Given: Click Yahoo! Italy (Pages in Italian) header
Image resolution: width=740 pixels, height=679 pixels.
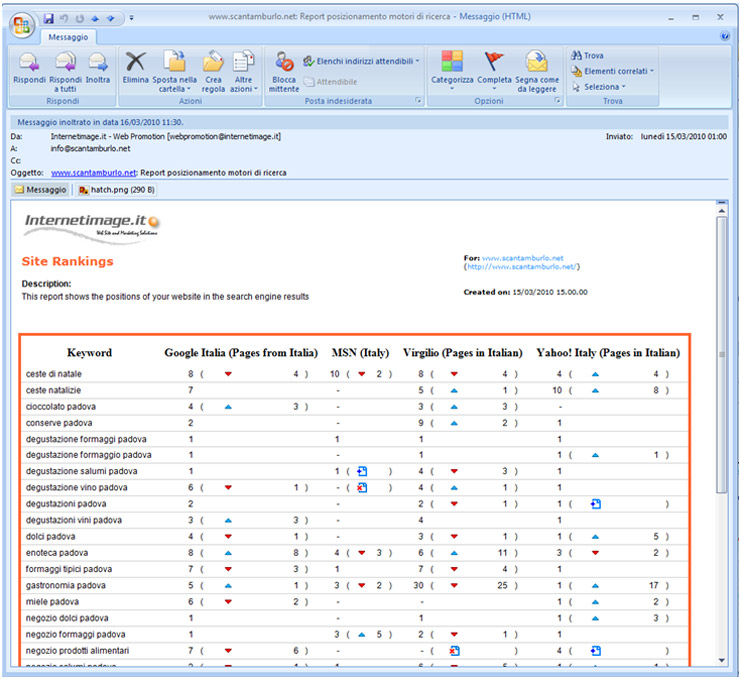Looking at the screenshot, I should point(608,352).
